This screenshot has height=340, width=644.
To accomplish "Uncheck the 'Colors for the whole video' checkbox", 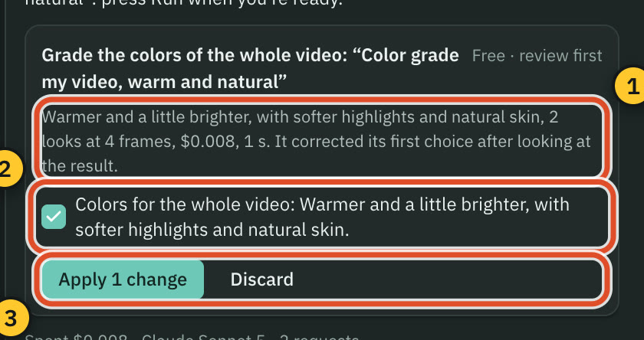I will click(54, 217).
